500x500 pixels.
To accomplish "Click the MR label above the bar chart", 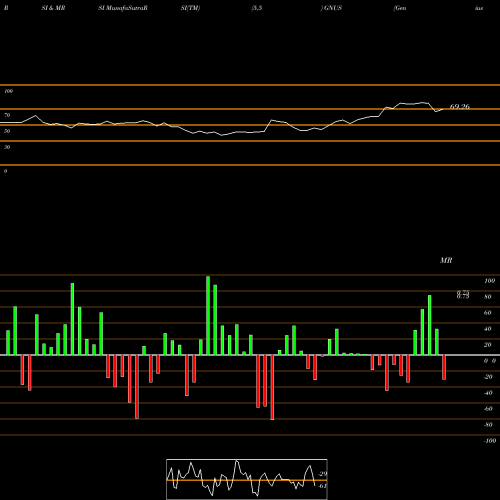I will [446, 260].
